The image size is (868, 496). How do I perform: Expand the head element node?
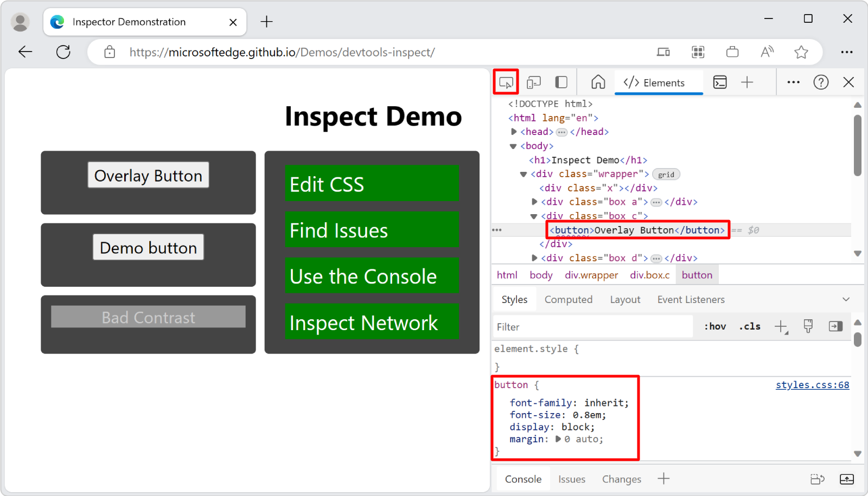514,131
